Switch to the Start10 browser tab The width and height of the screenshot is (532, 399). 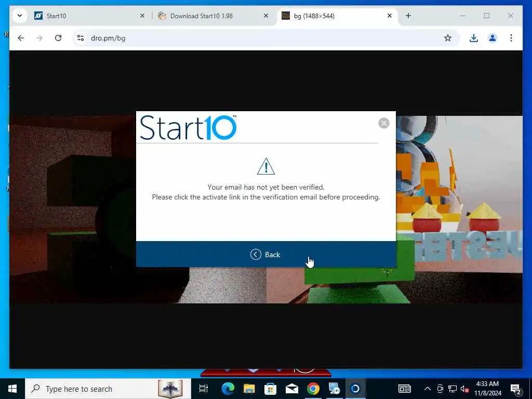(90, 16)
